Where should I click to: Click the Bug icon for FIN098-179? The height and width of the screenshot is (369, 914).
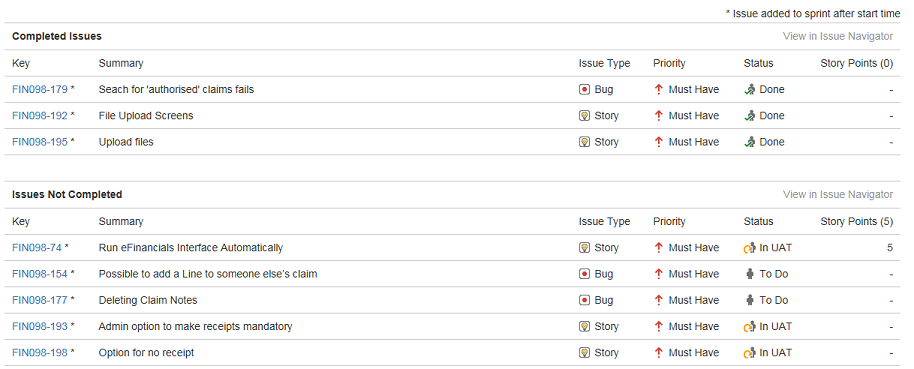pyautogui.click(x=584, y=90)
